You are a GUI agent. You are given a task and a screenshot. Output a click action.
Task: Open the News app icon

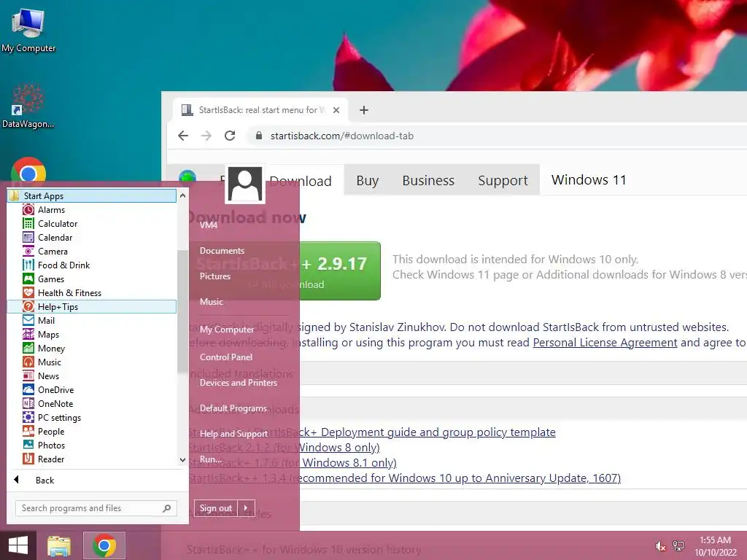pyautogui.click(x=28, y=376)
